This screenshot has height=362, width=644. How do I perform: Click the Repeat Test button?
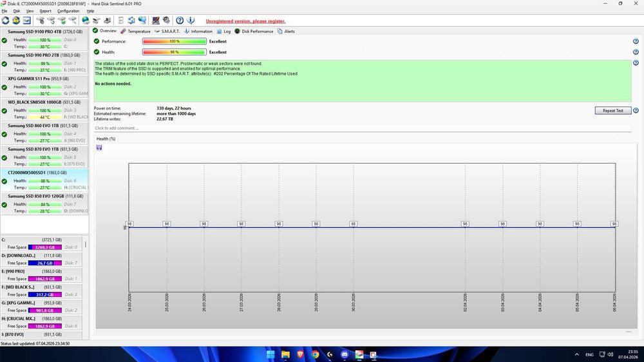pyautogui.click(x=613, y=111)
